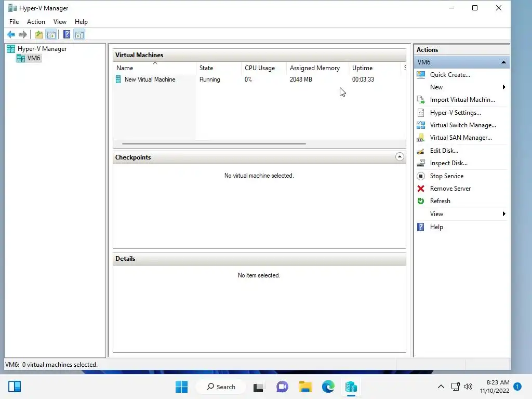Click the blue Help toolbar icon
The image size is (532, 399).
click(67, 34)
